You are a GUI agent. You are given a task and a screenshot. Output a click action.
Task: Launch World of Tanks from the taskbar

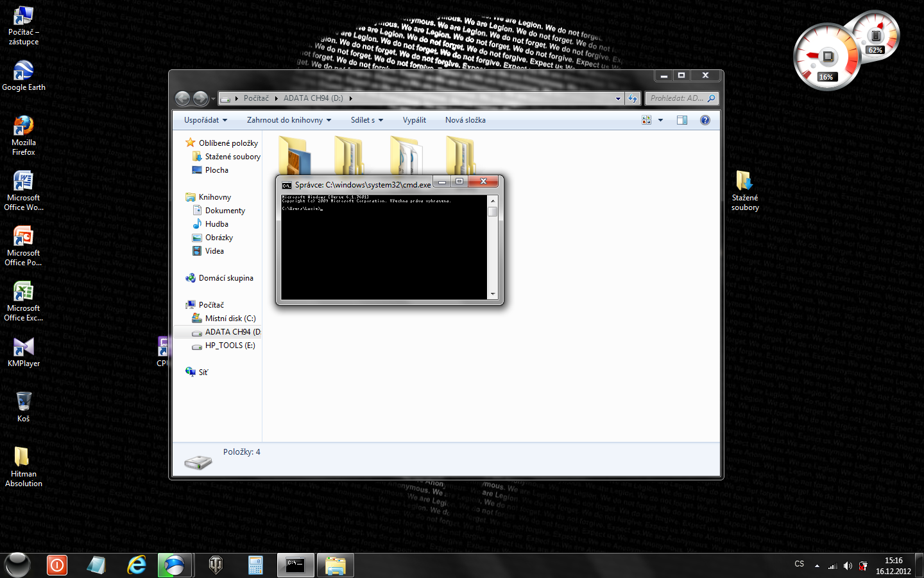tap(216, 566)
